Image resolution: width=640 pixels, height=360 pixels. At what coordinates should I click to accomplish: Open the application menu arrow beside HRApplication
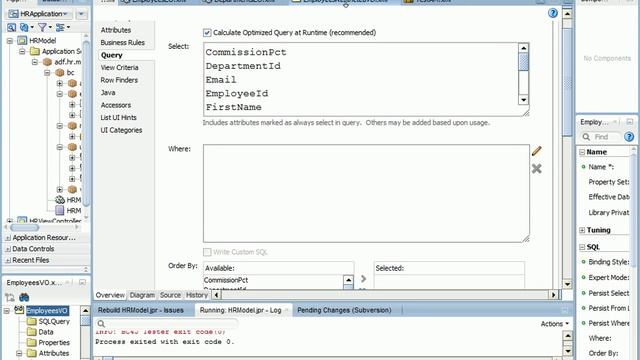(x=81, y=14)
